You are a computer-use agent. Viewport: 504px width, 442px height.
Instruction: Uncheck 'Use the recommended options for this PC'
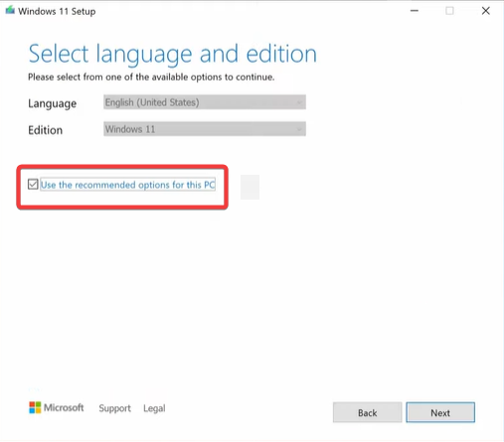(x=33, y=184)
